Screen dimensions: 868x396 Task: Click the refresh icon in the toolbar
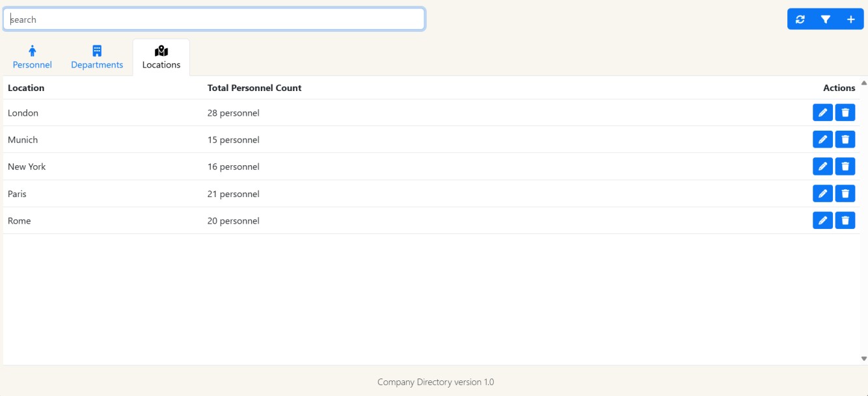801,20
